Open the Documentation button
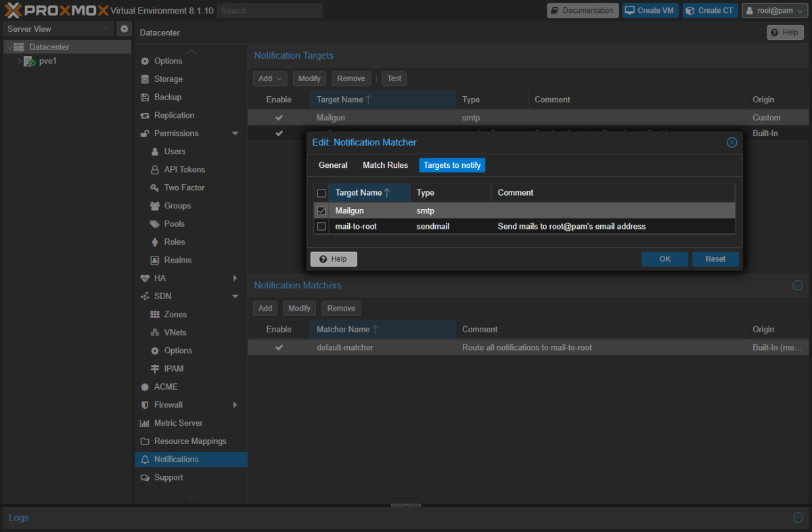 pos(583,11)
